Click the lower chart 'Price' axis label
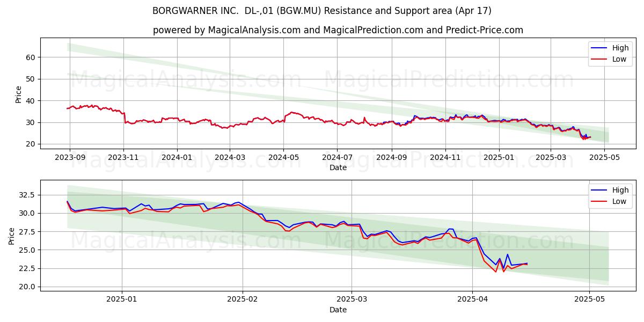Viewport: 644px width, 322px height. tap(12, 236)
